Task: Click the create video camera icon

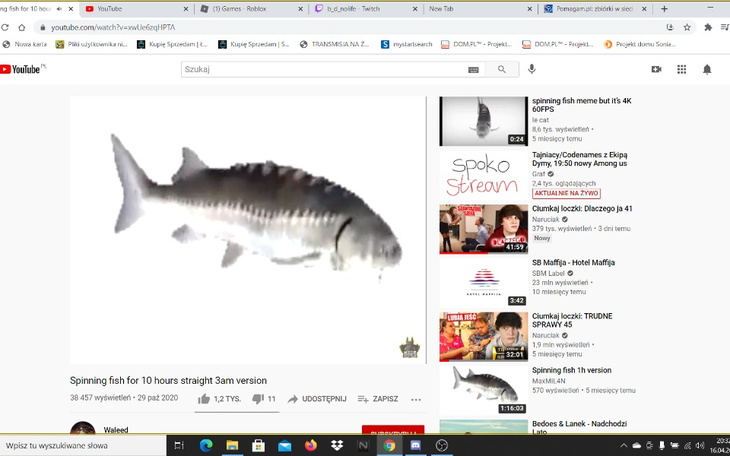Action: click(656, 69)
